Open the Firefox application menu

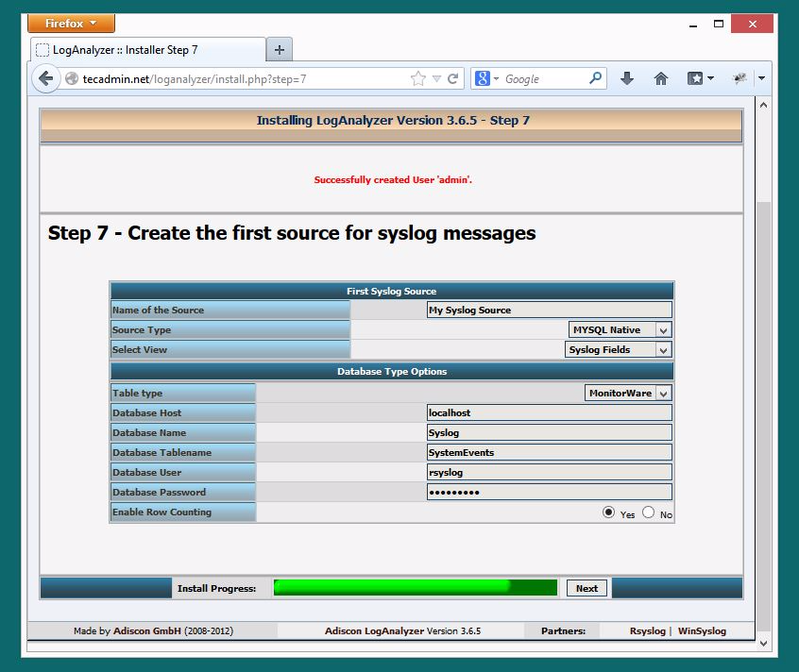[72, 24]
